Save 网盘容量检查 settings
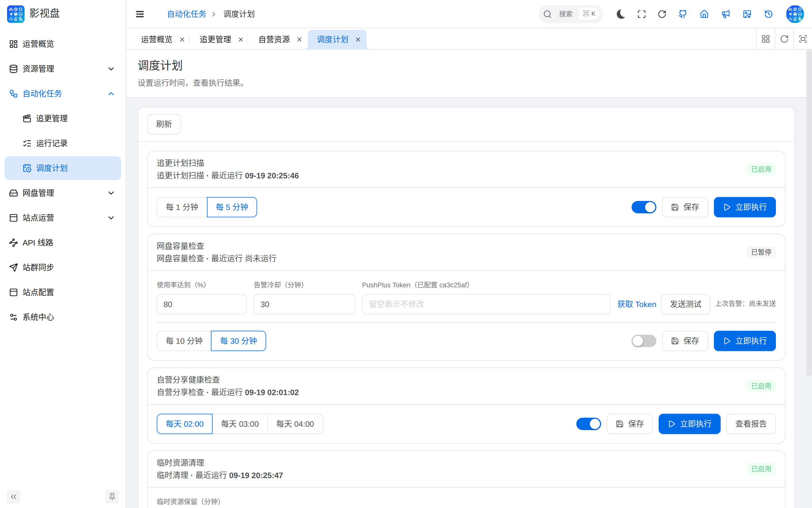The height and width of the screenshot is (508, 812). point(685,341)
